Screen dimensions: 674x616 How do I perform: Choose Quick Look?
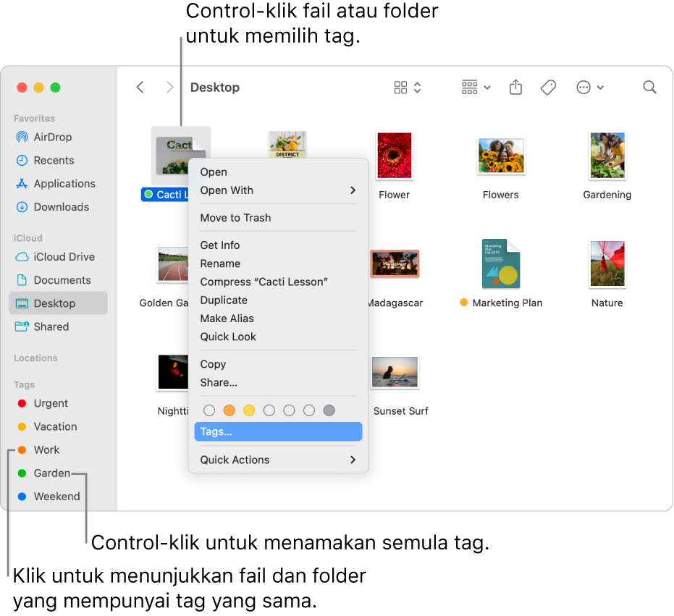(x=278, y=337)
